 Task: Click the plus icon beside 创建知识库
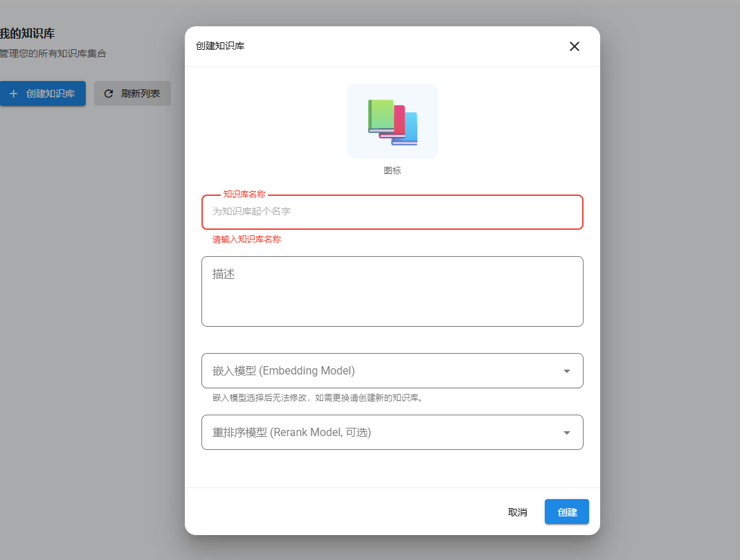click(13, 93)
